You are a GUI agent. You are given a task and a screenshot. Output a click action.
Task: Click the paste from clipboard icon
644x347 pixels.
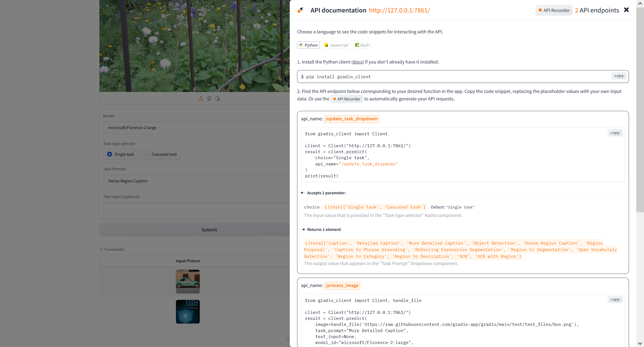(x=218, y=98)
